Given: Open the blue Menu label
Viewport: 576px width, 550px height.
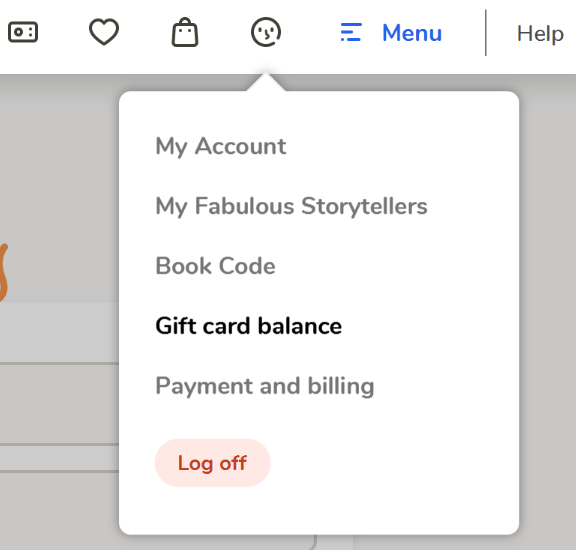Looking at the screenshot, I should (x=412, y=33).
